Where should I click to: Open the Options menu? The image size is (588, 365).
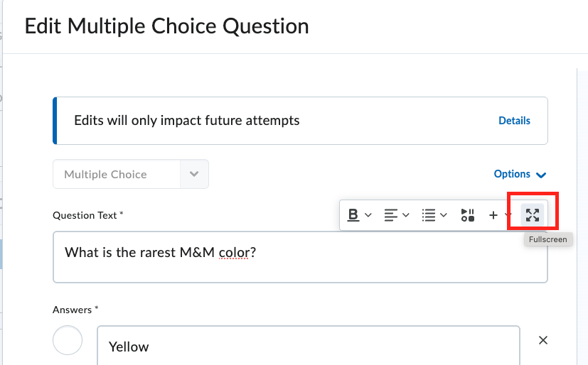[520, 174]
